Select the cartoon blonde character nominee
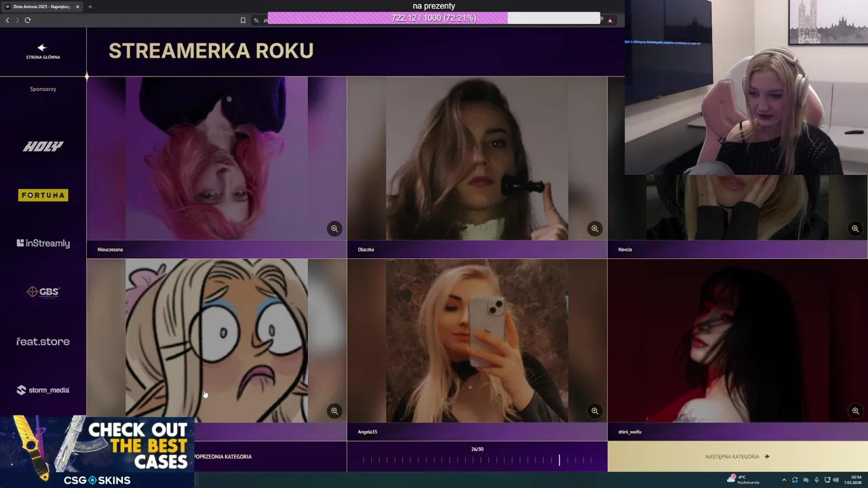Screen dimensions: 868x488 (216, 340)
